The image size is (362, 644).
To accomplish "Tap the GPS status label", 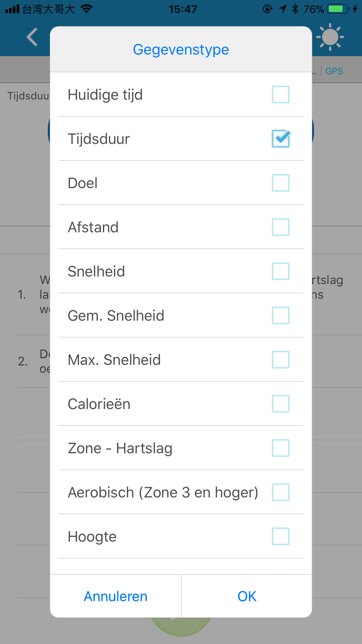I will click(x=334, y=71).
